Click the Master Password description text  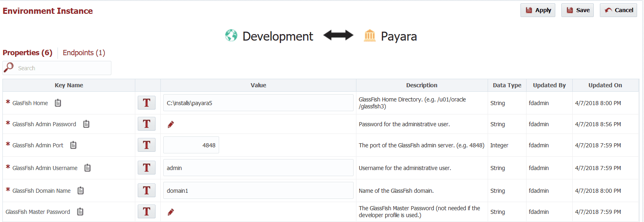click(419, 212)
